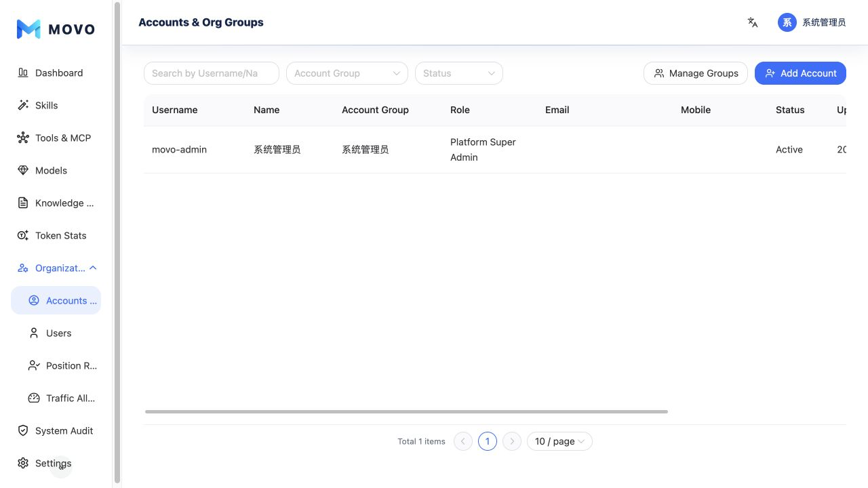
Task: Click the sidebar vertical scrollbar
Action: [x=117, y=243]
